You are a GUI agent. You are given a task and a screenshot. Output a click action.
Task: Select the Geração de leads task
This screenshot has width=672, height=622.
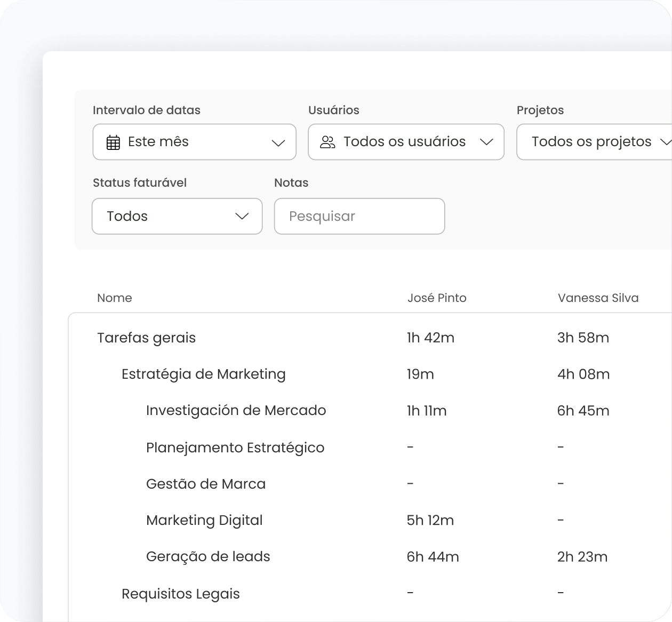[208, 557]
